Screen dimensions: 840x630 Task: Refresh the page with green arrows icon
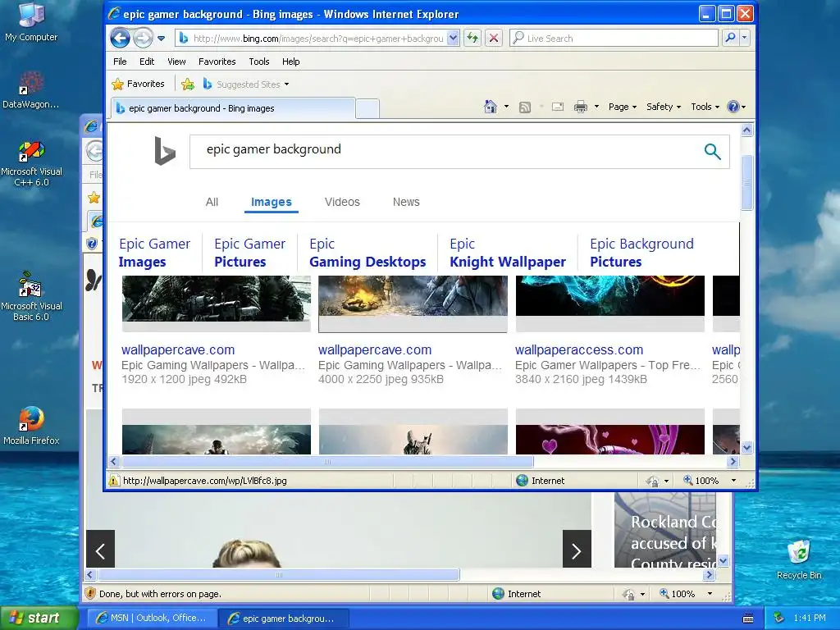[x=472, y=38]
